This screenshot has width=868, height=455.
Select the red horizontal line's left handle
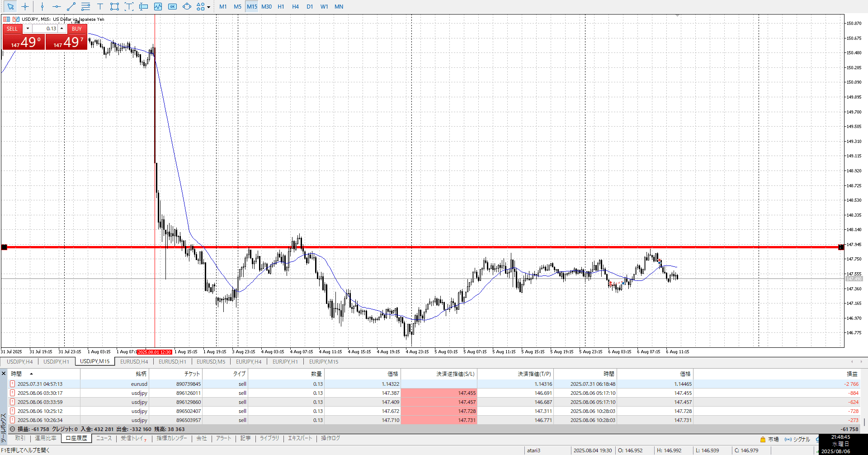click(x=5, y=247)
